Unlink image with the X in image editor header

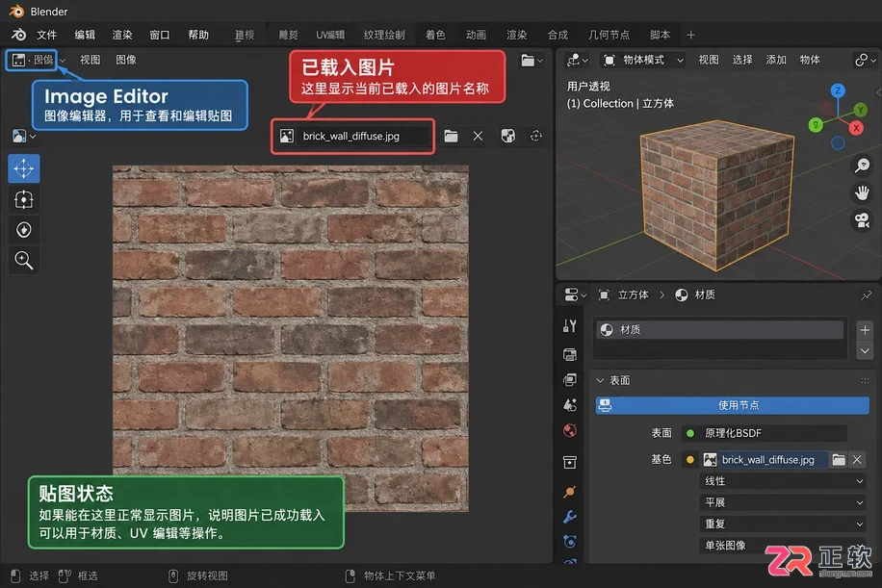(x=478, y=136)
